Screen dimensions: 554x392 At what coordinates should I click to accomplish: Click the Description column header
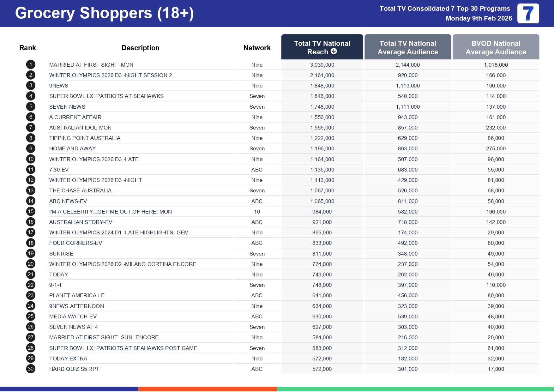[140, 48]
